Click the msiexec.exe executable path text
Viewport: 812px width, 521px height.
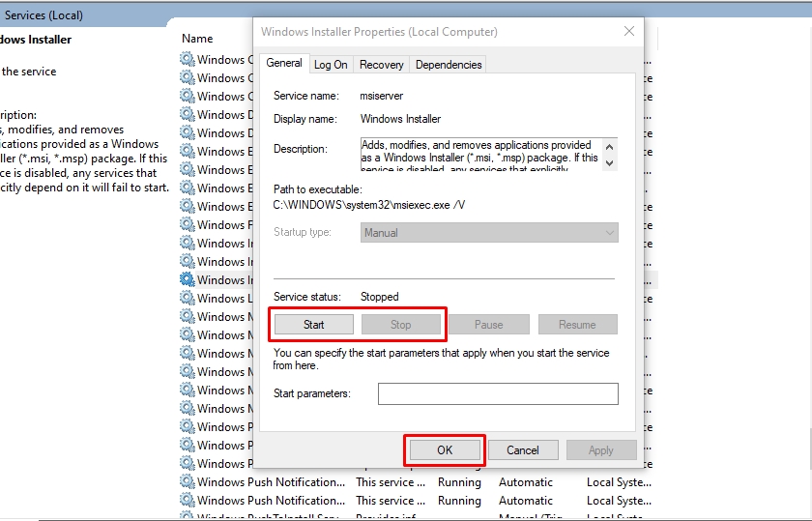(x=368, y=205)
